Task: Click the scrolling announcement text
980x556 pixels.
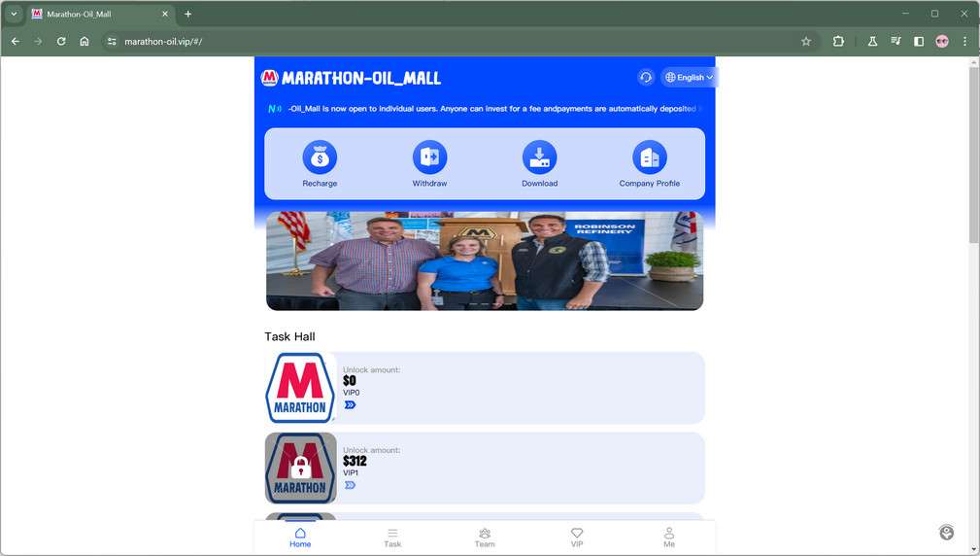Action: 492,109
